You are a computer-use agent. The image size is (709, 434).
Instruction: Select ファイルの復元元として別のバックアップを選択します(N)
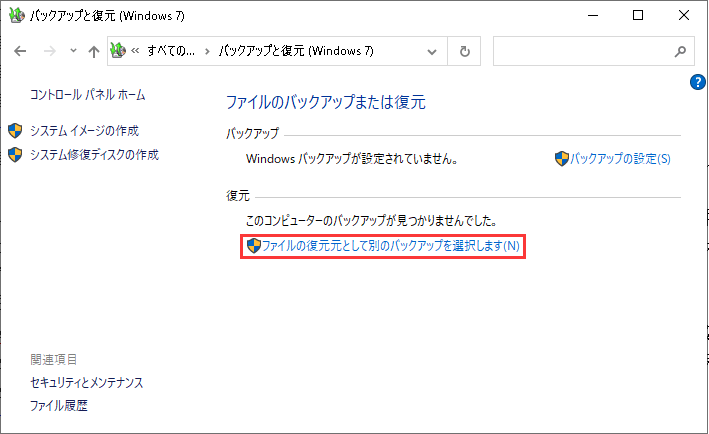tap(391, 246)
